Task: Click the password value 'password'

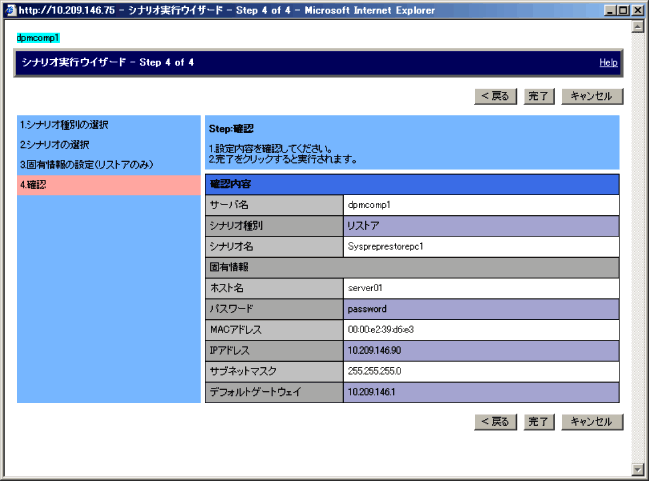Action: [x=367, y=309]
